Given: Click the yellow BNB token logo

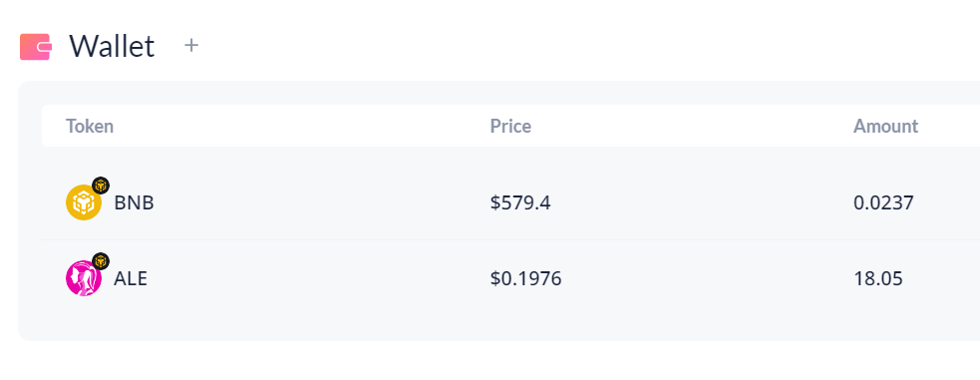Looking at the screenshot, I should point(84,202).
